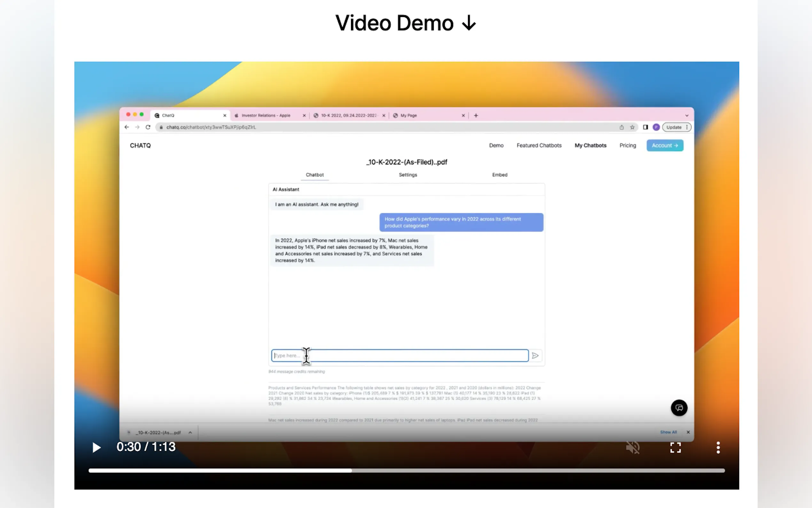This screenshot has height=508, width=812.
Task: Click the CHATQ logo
Action: (x=140, y=146)
